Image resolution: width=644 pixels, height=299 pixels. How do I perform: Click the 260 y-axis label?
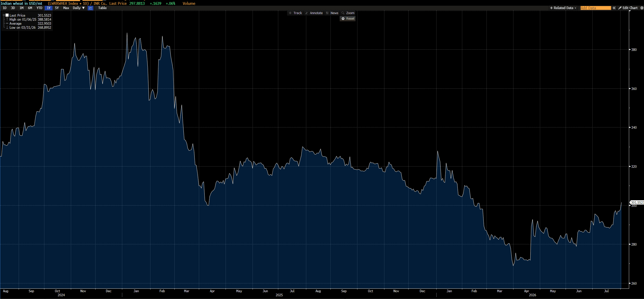click(x=634, y=283)
